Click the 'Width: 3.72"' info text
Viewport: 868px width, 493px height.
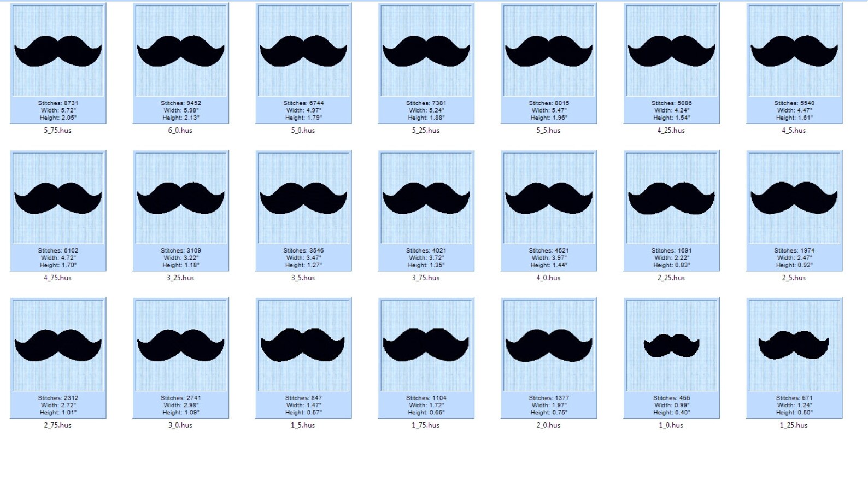pyautogui.click(x=426, y=258)
